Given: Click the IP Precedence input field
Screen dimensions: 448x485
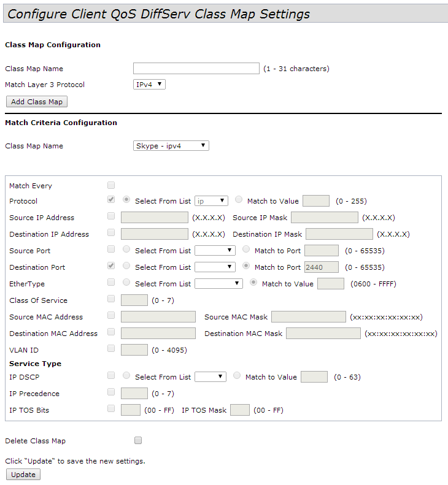Looking at the screenshot, I should (134, 394).
